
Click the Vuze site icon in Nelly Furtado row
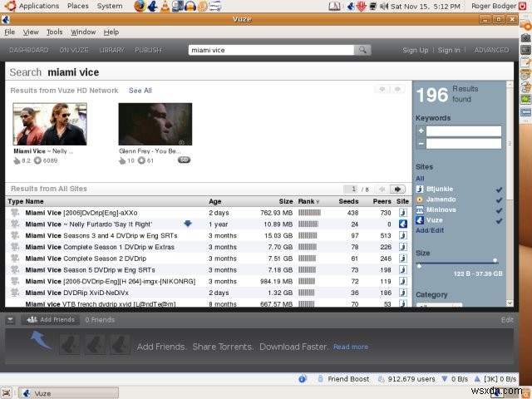[402, 224]
